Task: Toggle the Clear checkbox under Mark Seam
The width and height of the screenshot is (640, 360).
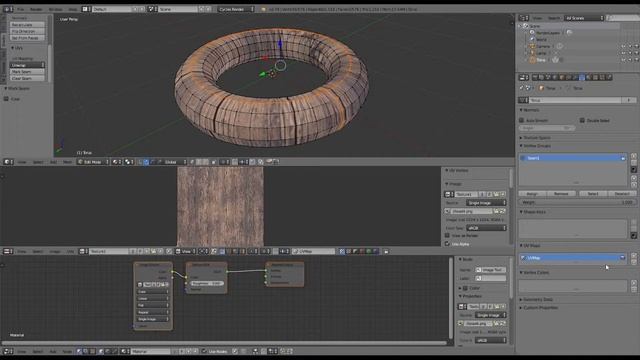Action: pos(6,99)
